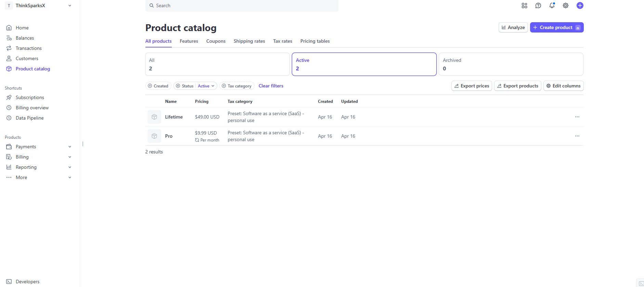This screenshot has width=644, height=287.
Task: Add the Created filter via plus icon
Action: pyautogui.click(x=150, y=86)
